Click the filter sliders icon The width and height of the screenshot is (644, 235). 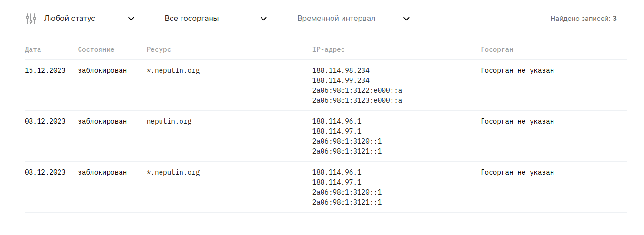(x=30, y=19)
